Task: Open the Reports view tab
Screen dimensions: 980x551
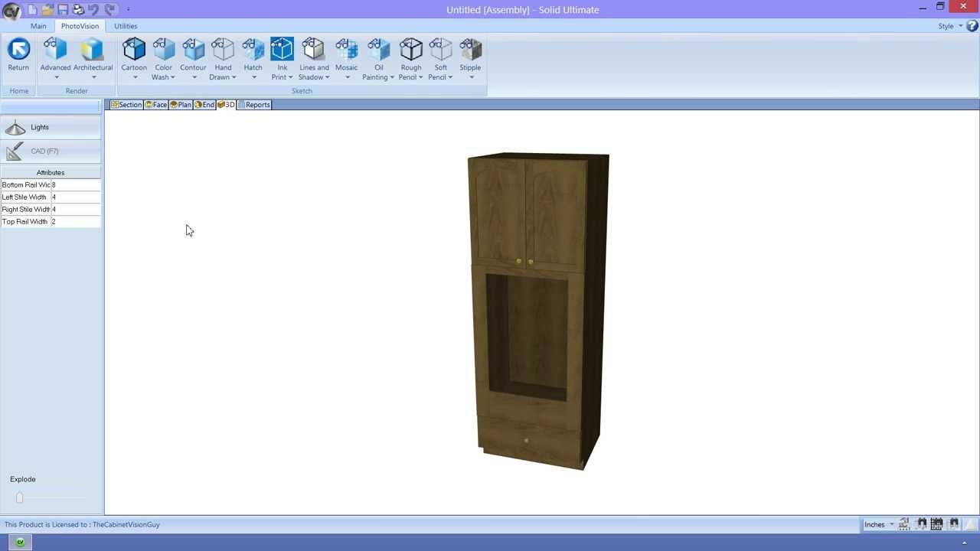Action: (x=254, y=105)
